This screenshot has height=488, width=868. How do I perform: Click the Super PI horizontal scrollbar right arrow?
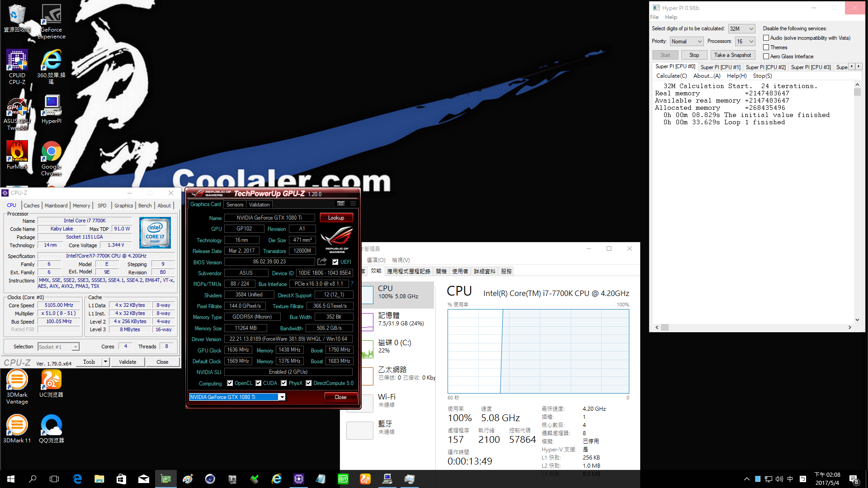point(849,327)
